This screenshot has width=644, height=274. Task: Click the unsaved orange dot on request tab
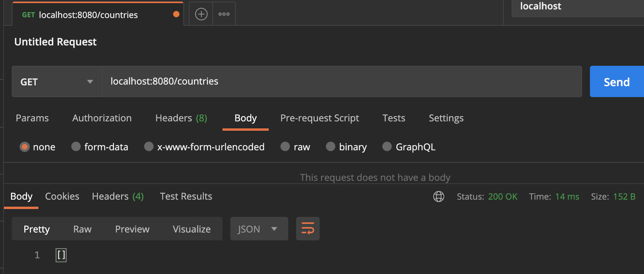click(176, 14)
